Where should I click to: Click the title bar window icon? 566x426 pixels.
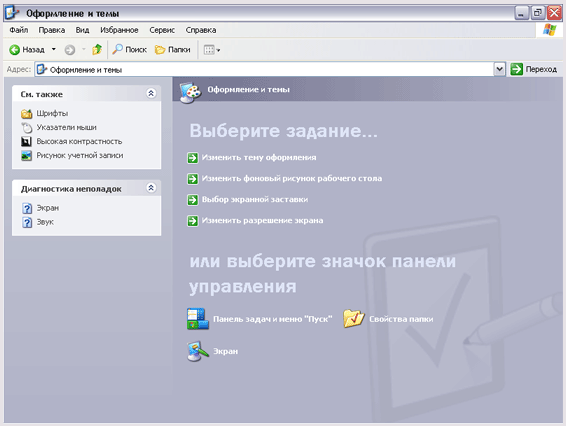pos(12,13)
